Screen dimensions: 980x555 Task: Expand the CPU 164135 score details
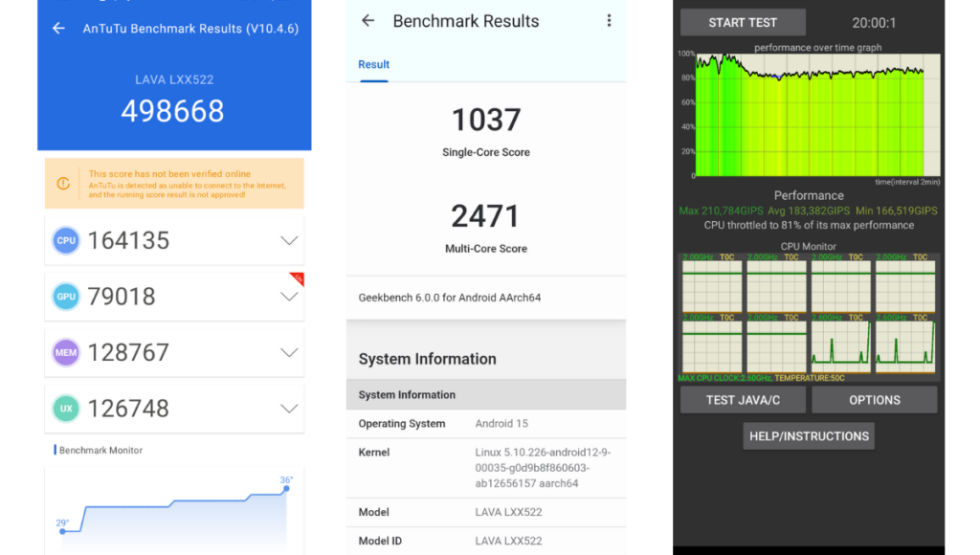click(x=289, y=240)
